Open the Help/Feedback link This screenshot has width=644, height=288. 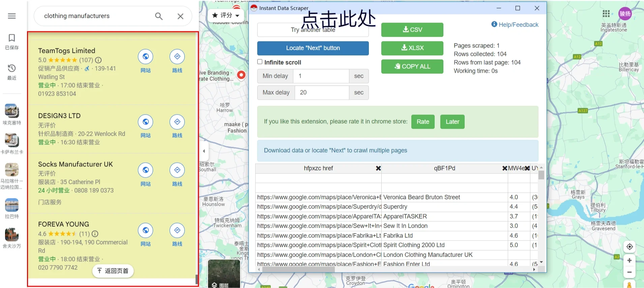point(515,25)
